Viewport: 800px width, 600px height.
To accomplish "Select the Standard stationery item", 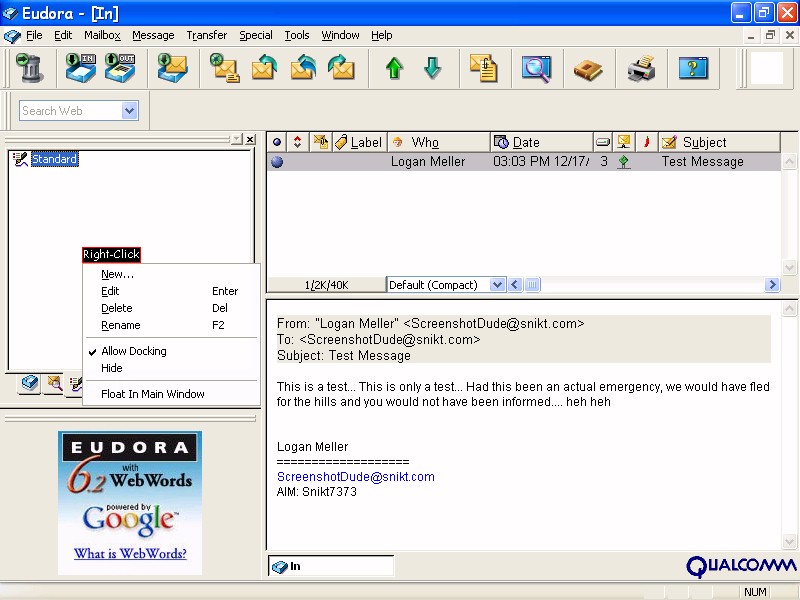I will [54, 159].
